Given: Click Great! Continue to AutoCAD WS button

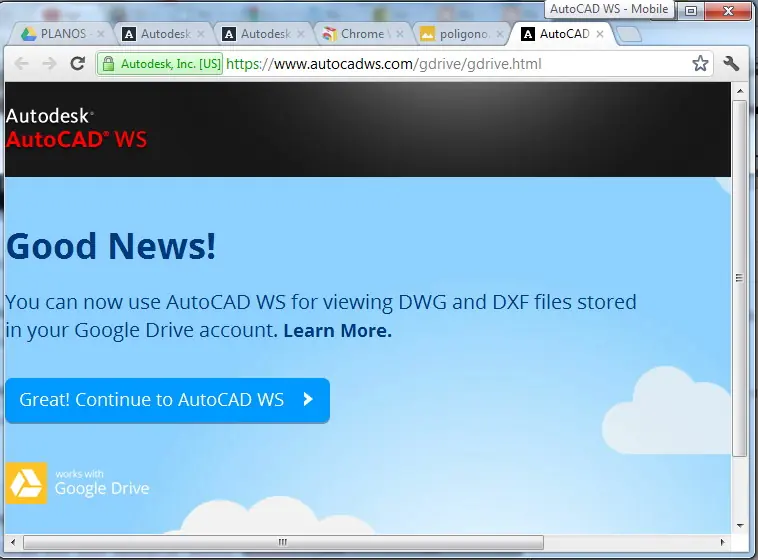Looking at the screenshot, I should pos(167,400).
